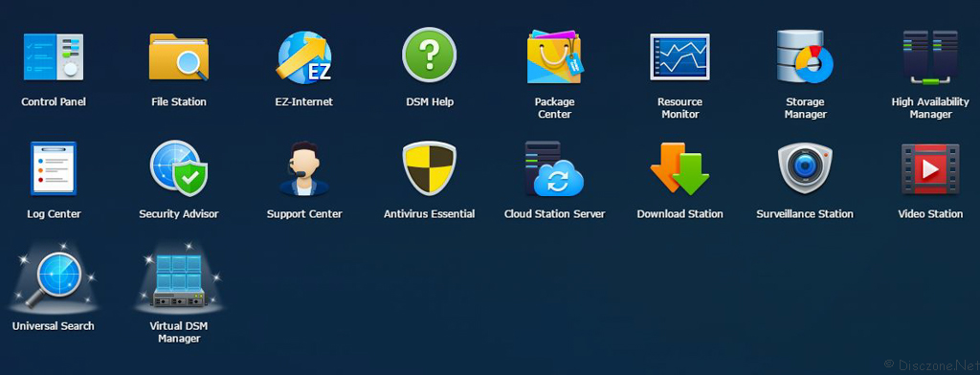980x375 pixels.
Task: Select the "EZ-Internet" label text
Action: 304,101
